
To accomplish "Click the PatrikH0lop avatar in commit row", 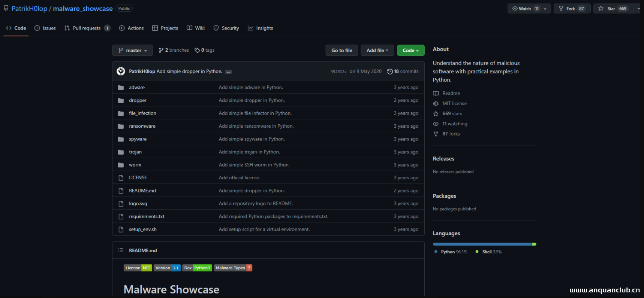I will pyautogui.click(x=121, y=71).
